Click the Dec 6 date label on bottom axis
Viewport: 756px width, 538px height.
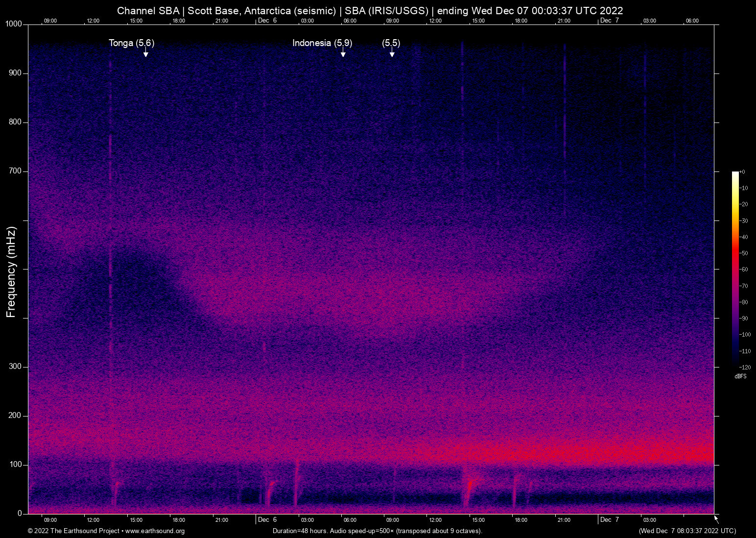267,520
